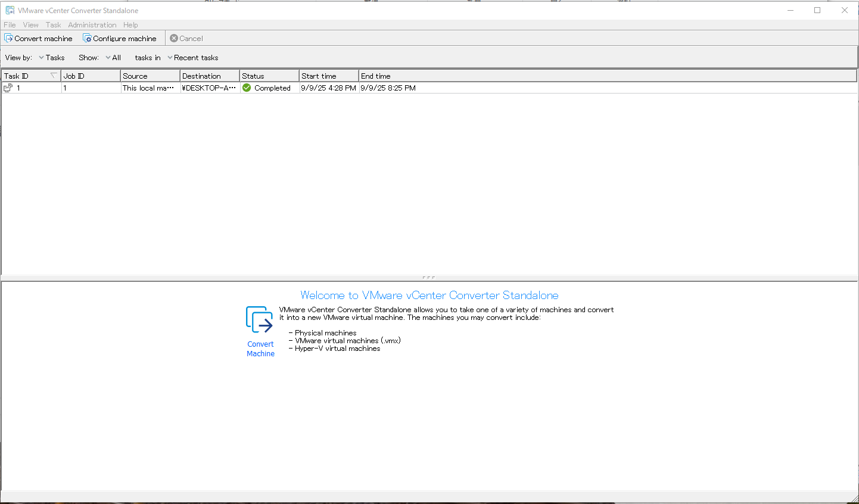Screen dimensions: 859x504
Task: Click the Configure machine gear icon
Action: point(87,38)
